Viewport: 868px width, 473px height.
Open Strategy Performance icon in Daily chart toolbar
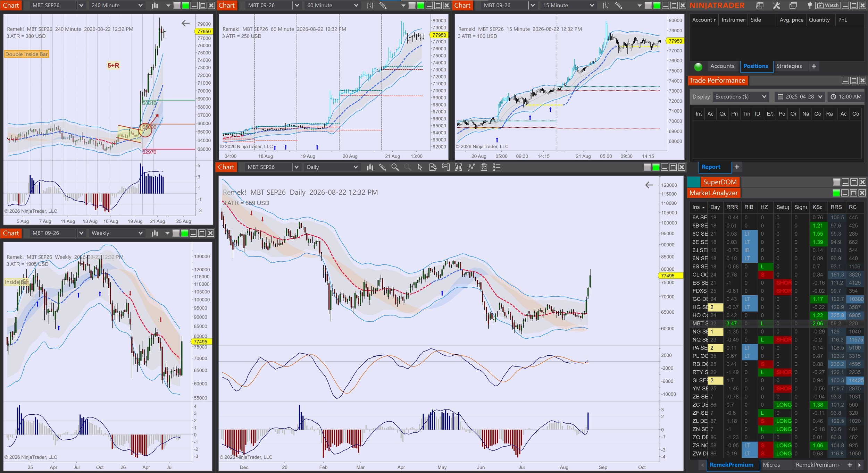click(484, 167)
